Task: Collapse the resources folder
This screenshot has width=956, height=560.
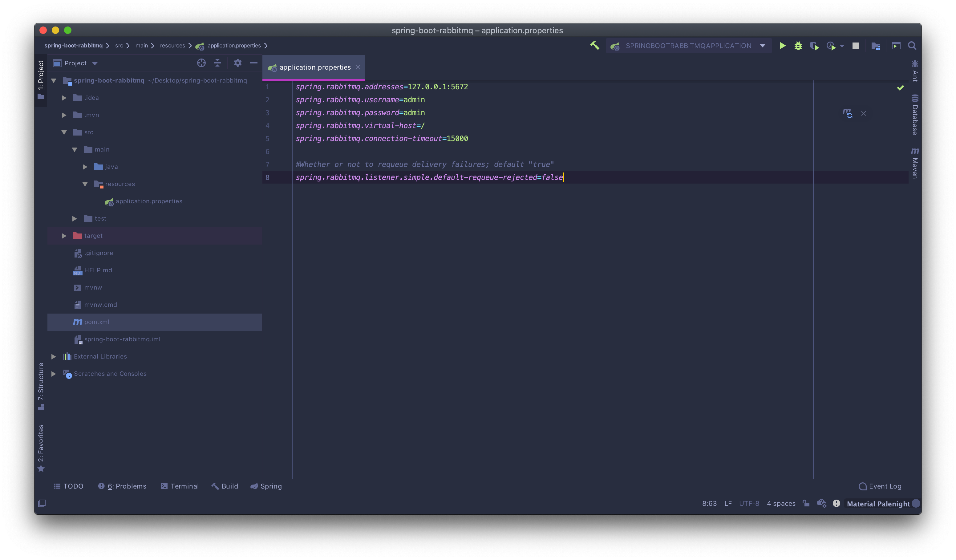Action: coord(85,184)
